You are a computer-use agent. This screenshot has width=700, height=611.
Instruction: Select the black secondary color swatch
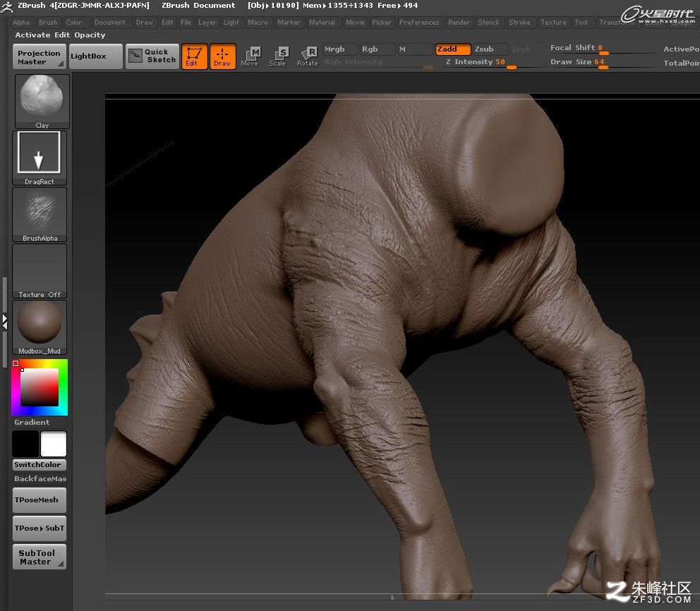point(25,444)
